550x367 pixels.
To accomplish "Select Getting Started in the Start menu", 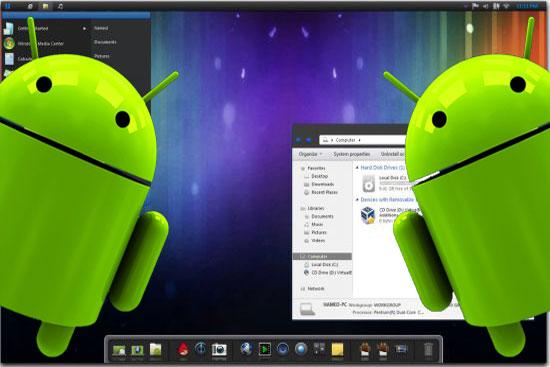I will click(x=33, y=28).
